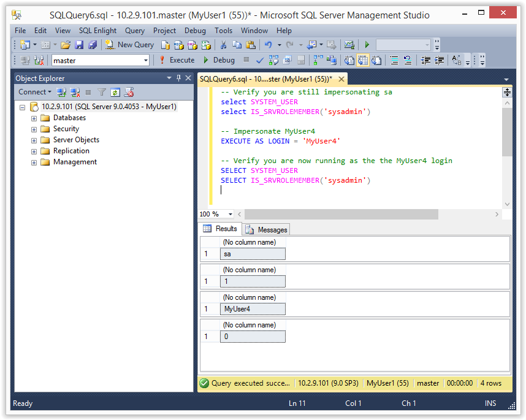Click the Activity Monitor icon

click(349, 45)
